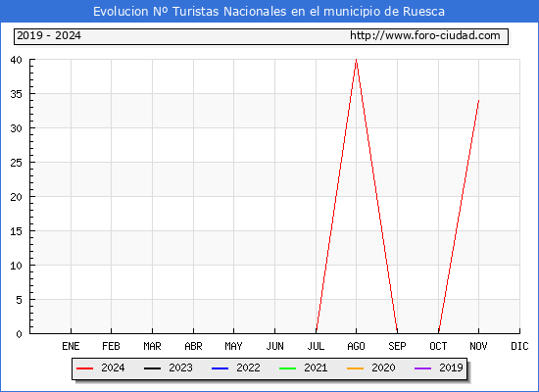Click the MAY month axis label
Image resolution: width=539 pixels, height=392 pixels.
pos(233,346)
